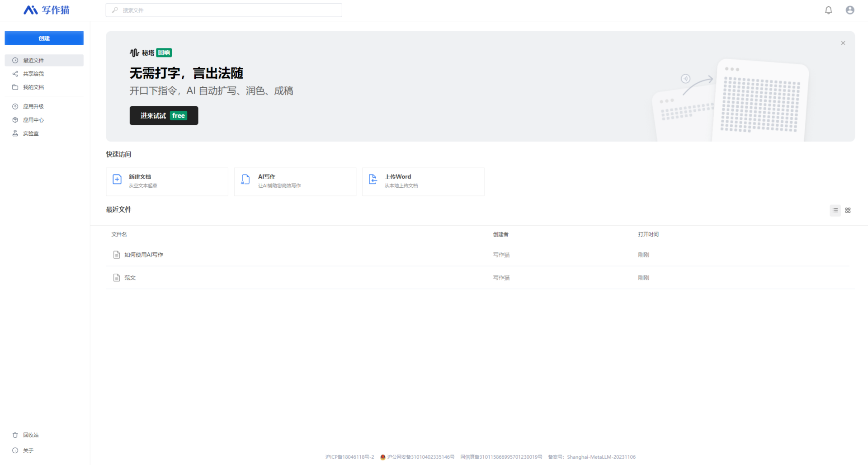Click the document icon for 范文

(117, 278)
